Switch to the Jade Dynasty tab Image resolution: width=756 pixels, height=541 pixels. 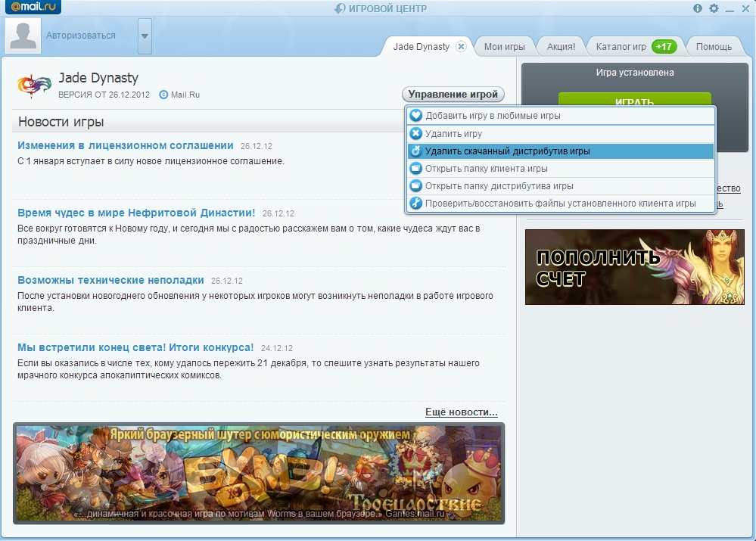tap(421, 47)
